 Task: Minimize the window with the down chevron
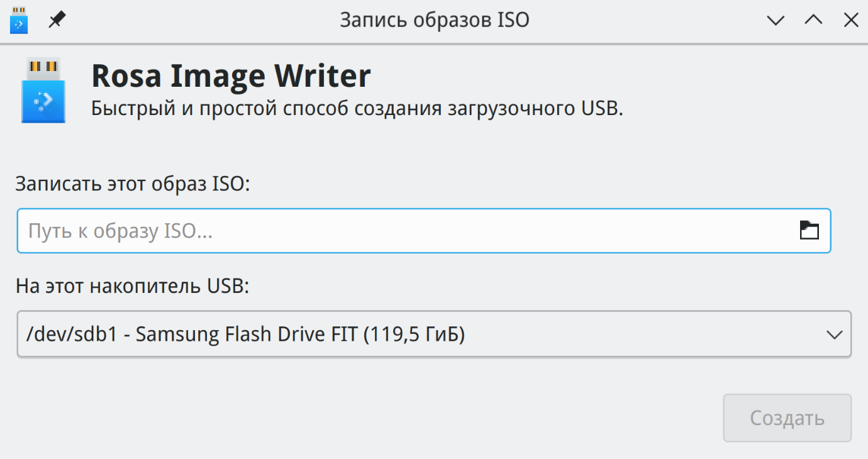tap(776, 20)
